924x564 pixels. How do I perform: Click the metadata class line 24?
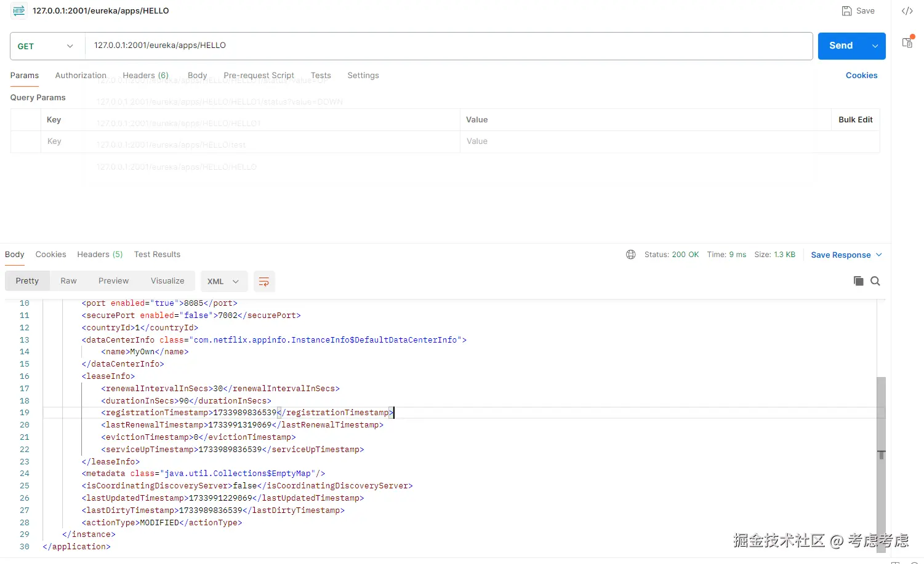pos(203,474)
